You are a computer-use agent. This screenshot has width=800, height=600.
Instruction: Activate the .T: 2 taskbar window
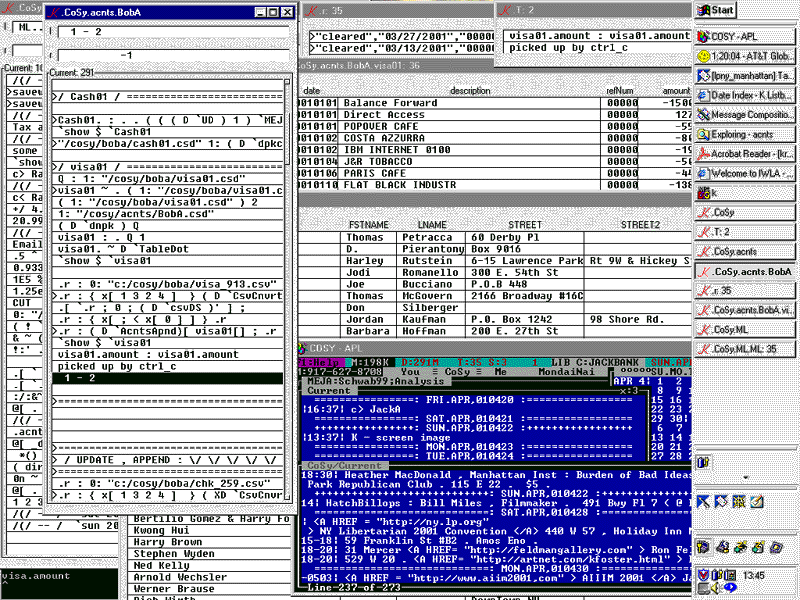[744, 232]
